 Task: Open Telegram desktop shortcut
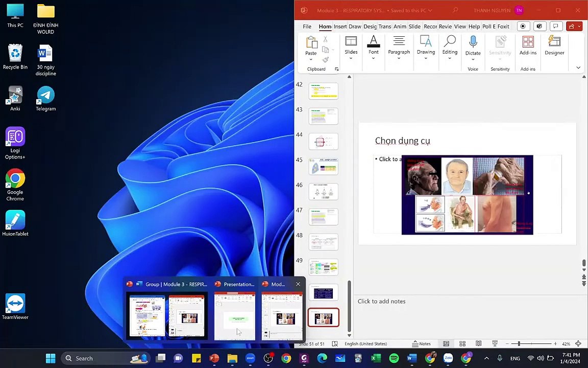(x=46, y=99)
